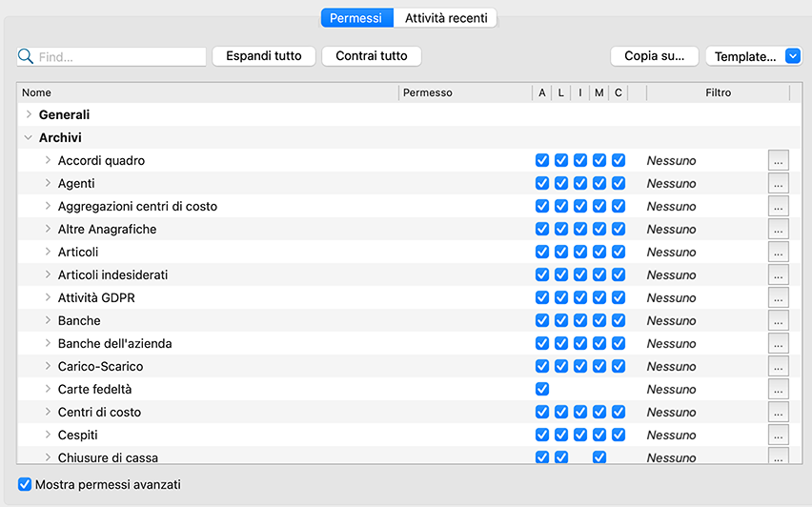The image size is (812, 507).
Task: Click the Espandi tutto button
Action: [x=263, y=56]
